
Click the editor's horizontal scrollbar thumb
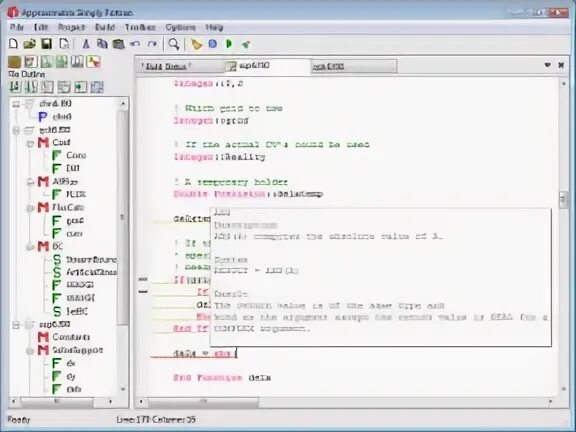(204, 402)
